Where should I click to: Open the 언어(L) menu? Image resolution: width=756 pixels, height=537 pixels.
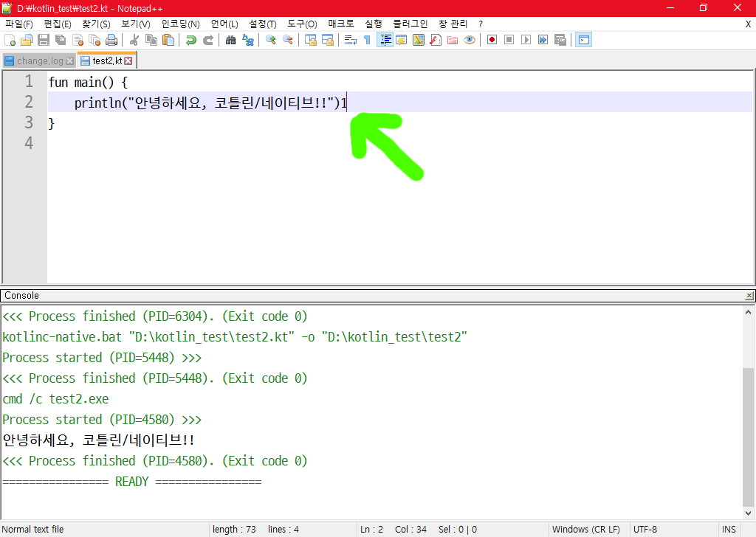224,24
